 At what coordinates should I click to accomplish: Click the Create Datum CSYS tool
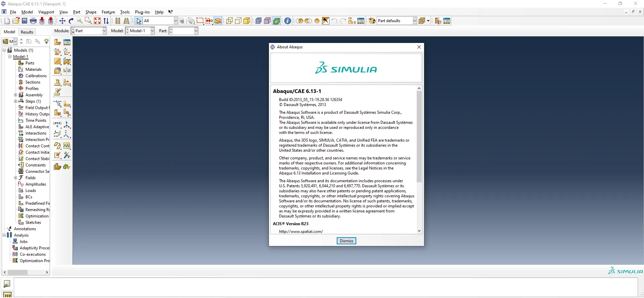click(67, 134)
